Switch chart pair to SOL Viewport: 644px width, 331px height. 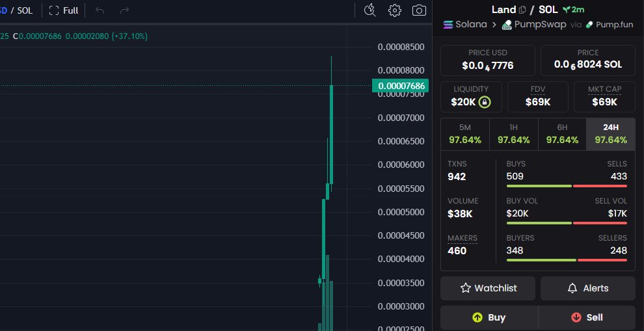25,10
